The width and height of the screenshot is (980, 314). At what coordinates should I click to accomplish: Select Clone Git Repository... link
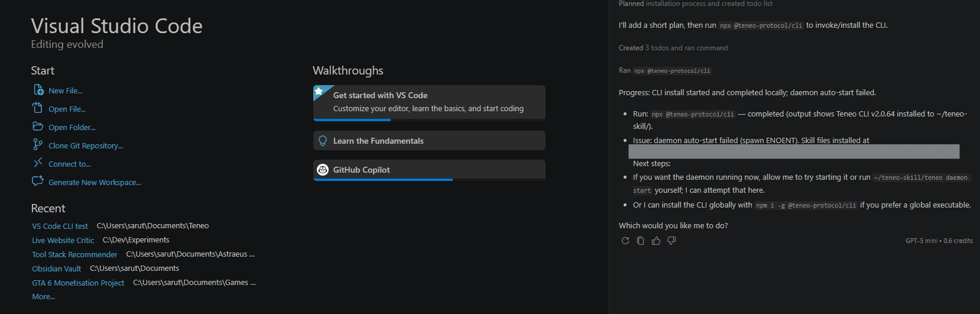pyautogui.click(x=86, y=145)
